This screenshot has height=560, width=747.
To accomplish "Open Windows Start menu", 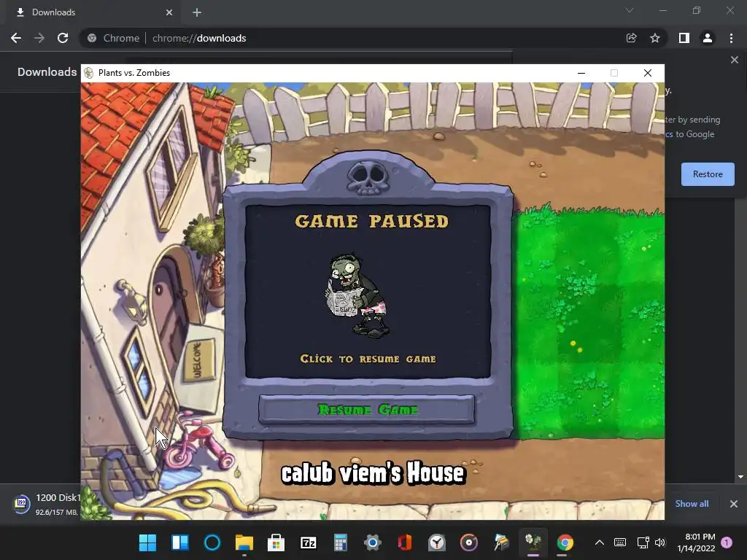I will [x=147, y=542].
